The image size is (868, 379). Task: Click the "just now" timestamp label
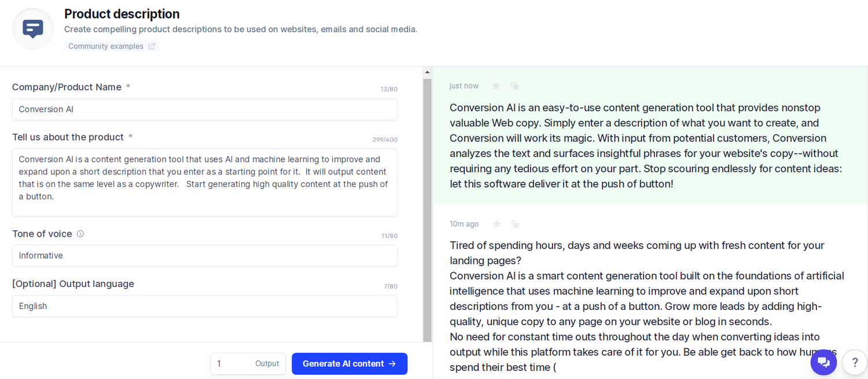(464, 85)
